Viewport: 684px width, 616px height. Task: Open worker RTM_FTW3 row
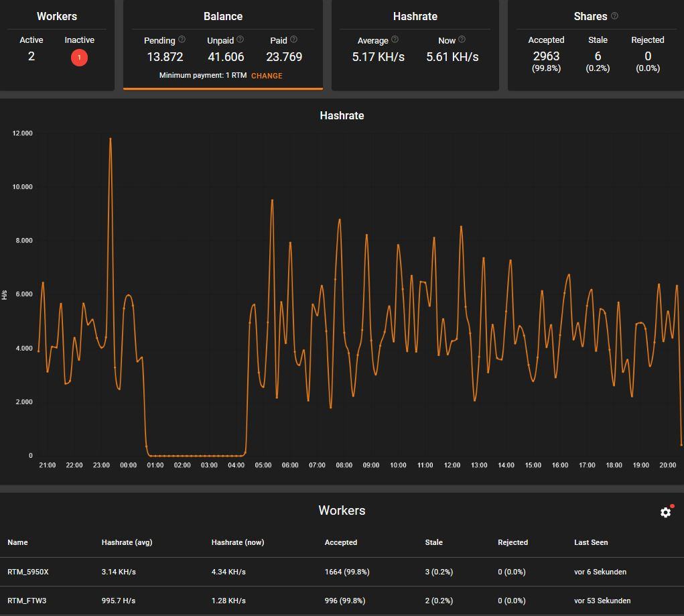point(342,601)
